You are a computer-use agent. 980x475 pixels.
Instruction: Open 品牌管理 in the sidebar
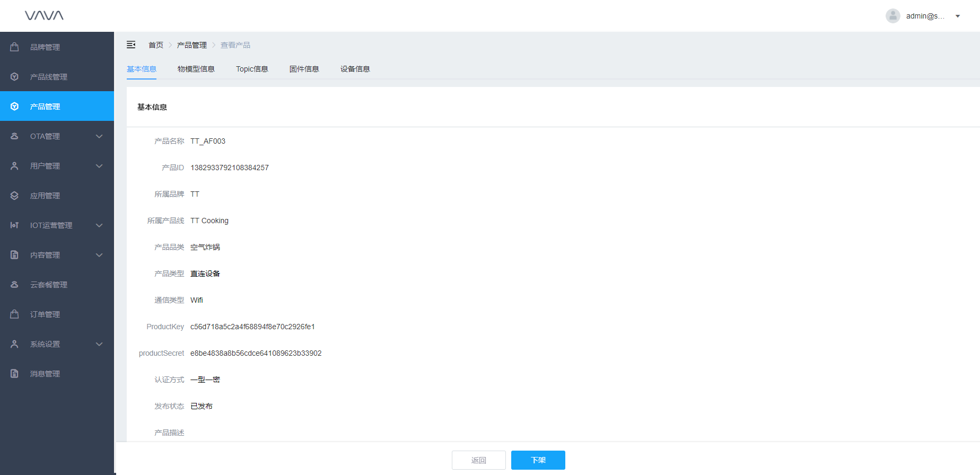pyautogui.click(x=57, y=47)
